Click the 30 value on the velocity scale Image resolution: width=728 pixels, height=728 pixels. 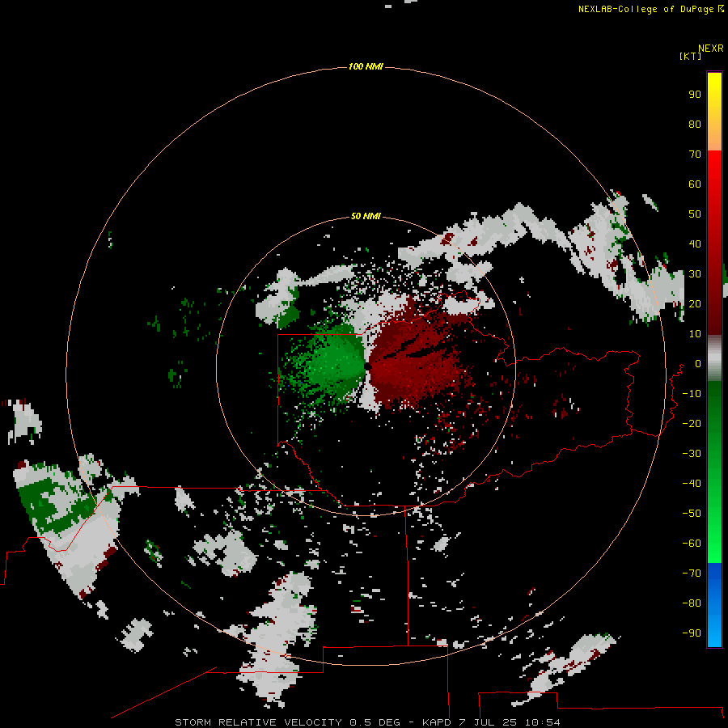(695, 274)
